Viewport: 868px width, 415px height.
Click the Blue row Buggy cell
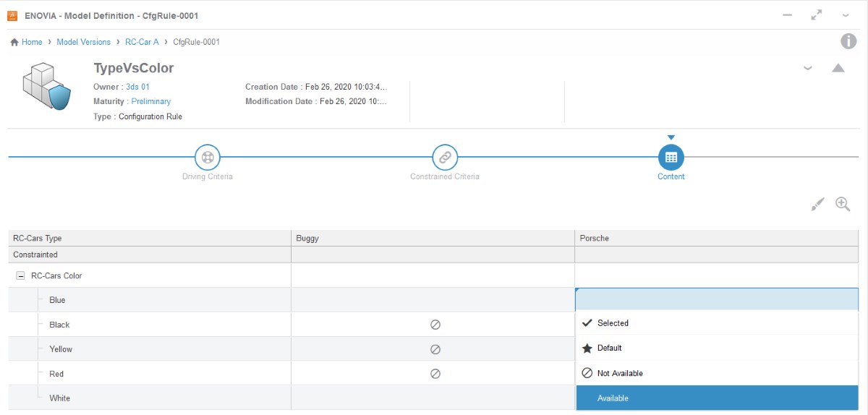pos(433,300)
